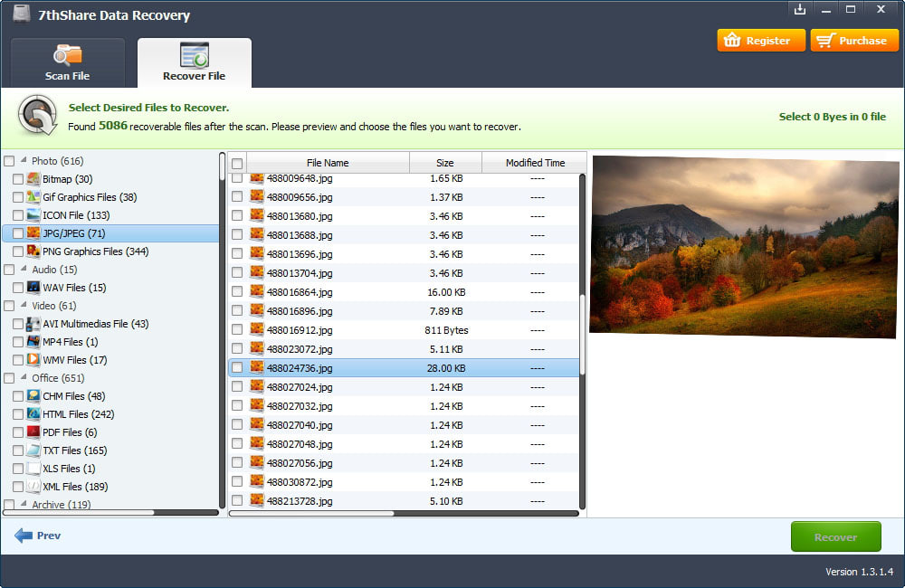Viewport: 905px width, 588px height.
Task: Click the ICON File type icon
Action: pyautogui.click(x=33, y=215)
